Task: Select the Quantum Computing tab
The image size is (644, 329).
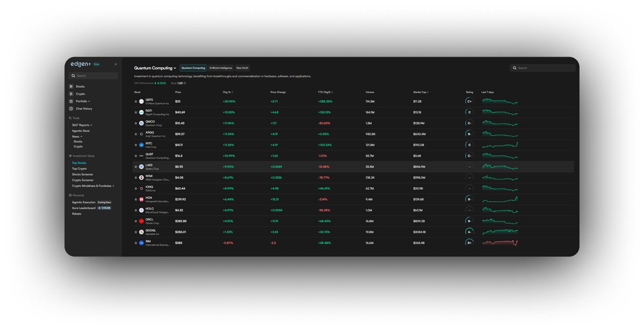Action: click(x=193, y=68)
